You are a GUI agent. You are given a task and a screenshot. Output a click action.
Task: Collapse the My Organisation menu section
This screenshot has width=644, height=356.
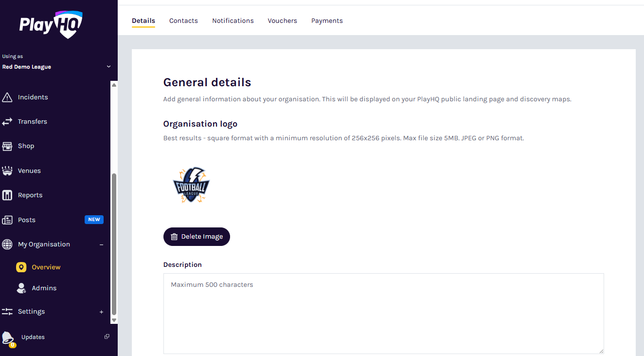[x=102, y=244]
